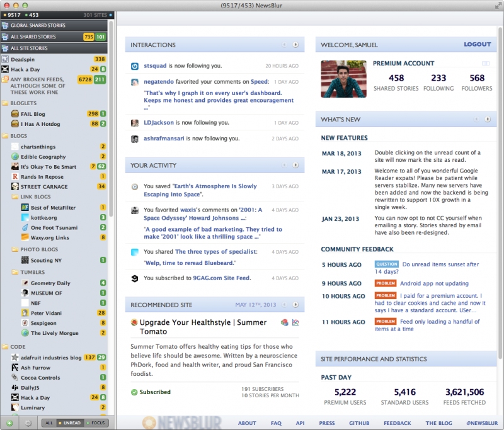504x430 pixels.
Task: Toggle the Premium Account switch icon
Action: click(x=486, y=63)
